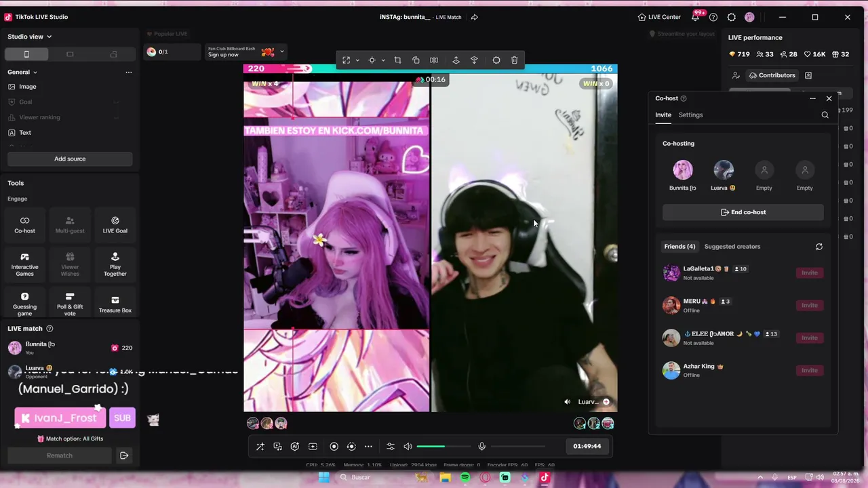Open notifications bell
This screenshot has width=868, height=488.
tap(696, 17)
